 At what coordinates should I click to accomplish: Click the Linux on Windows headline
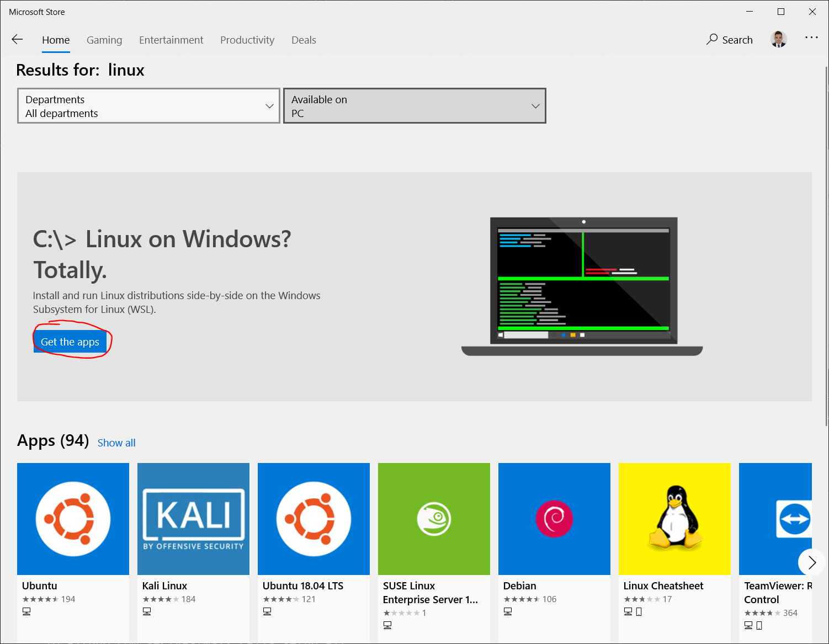[162, 254]
